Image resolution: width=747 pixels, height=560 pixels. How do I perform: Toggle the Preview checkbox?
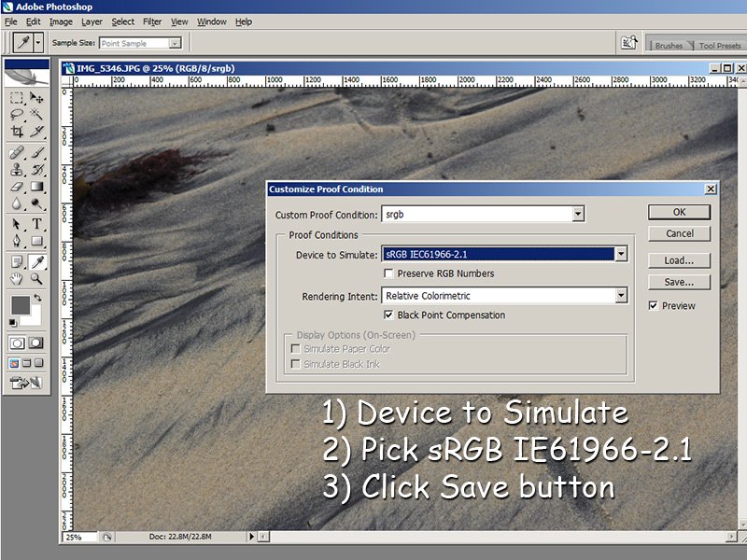[x=654, y=305]
